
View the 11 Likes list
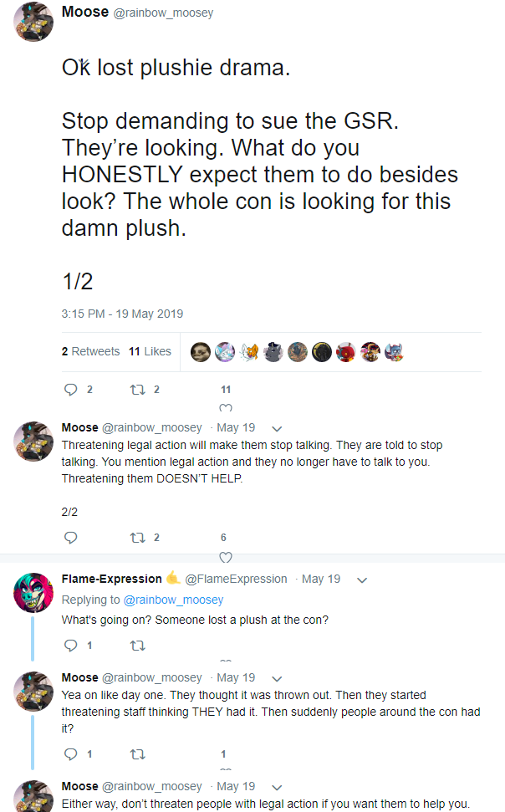click(x=150, y=351)
